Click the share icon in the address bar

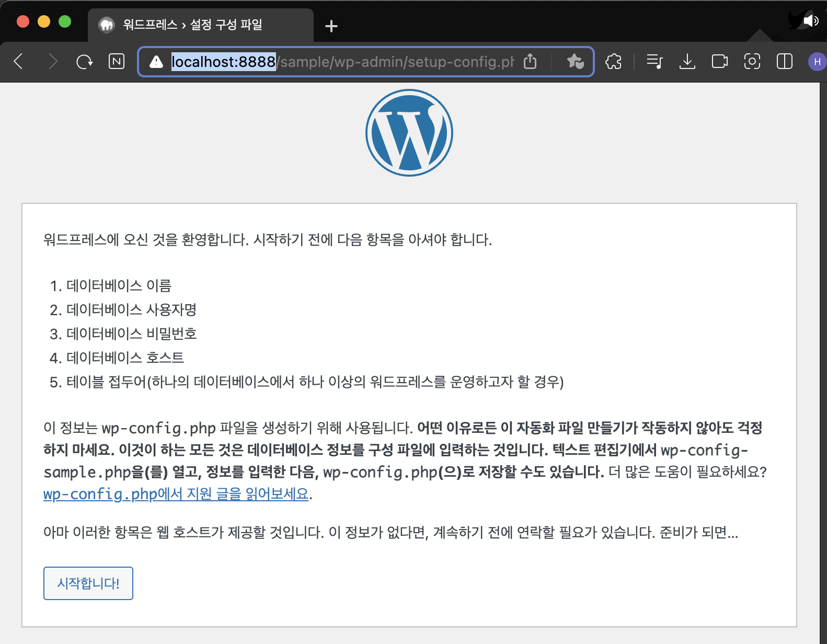click(530, 61)
